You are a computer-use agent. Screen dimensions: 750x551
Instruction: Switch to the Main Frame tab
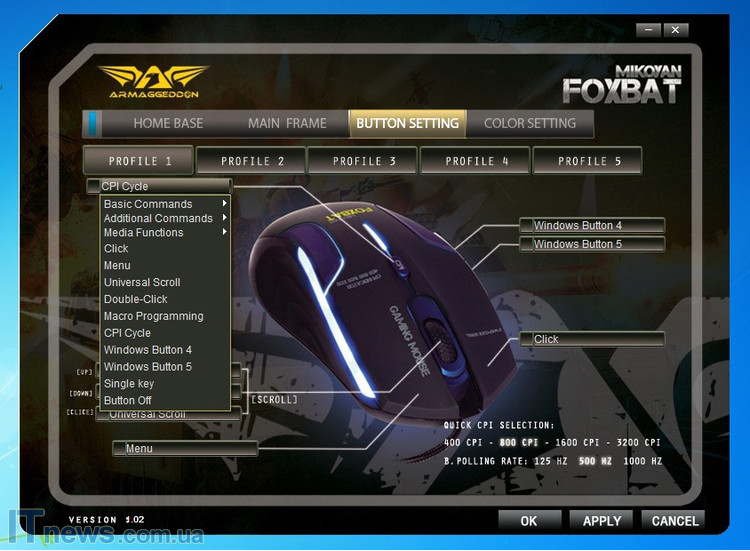coord(287,123)
